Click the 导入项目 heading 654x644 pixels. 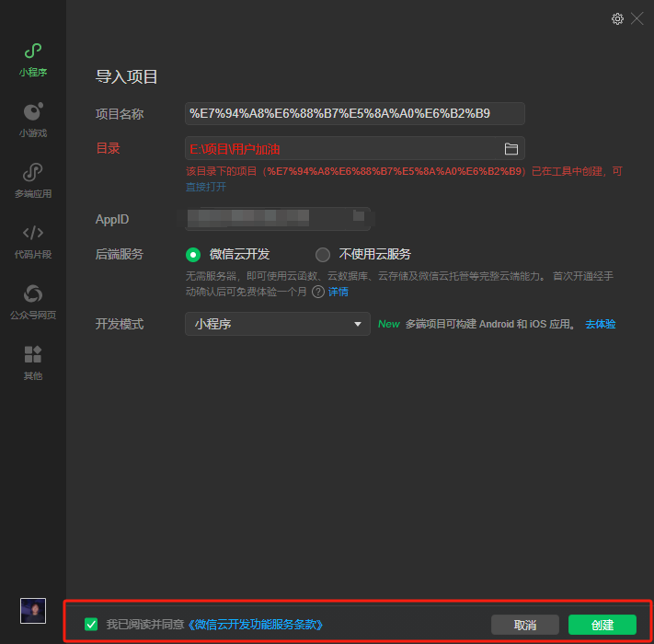(126, 76)
